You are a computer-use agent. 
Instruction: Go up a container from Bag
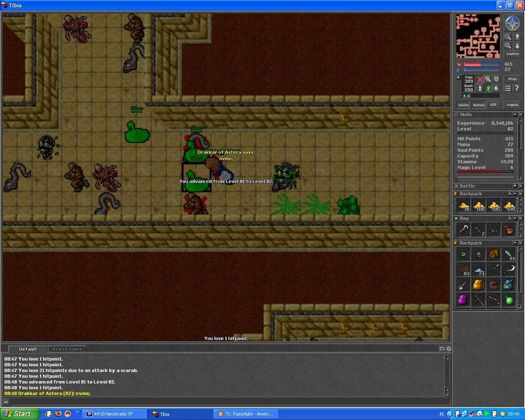(x=510, y=218)
